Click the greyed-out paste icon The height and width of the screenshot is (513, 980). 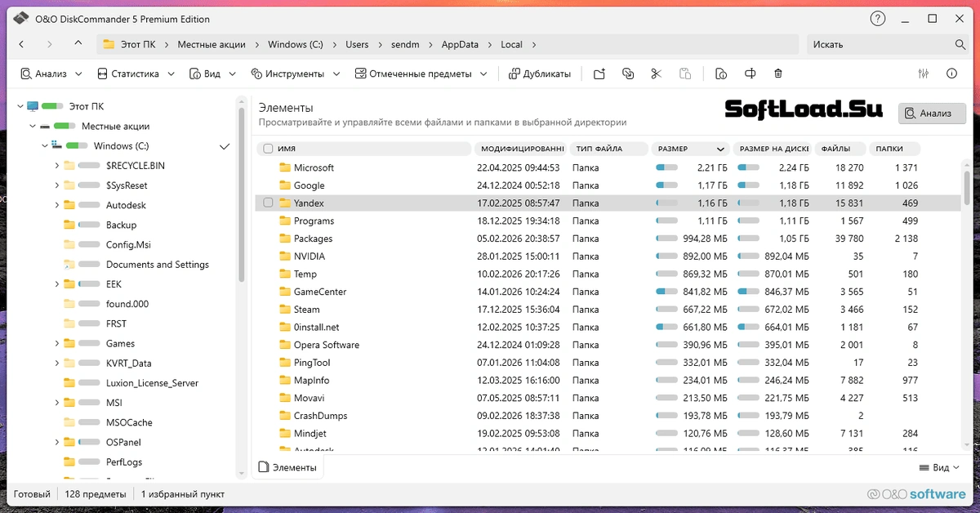tap(684, 74)
